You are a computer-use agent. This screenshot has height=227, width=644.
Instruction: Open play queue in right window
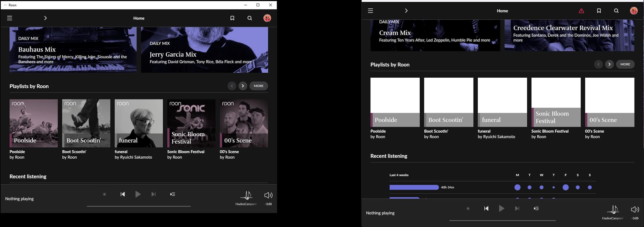point(536,208)
